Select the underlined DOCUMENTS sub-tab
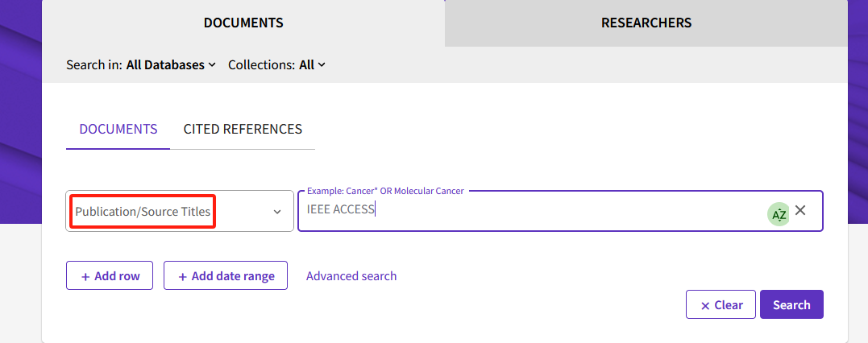This screenshot has width=868, height=343. point(118,130)
